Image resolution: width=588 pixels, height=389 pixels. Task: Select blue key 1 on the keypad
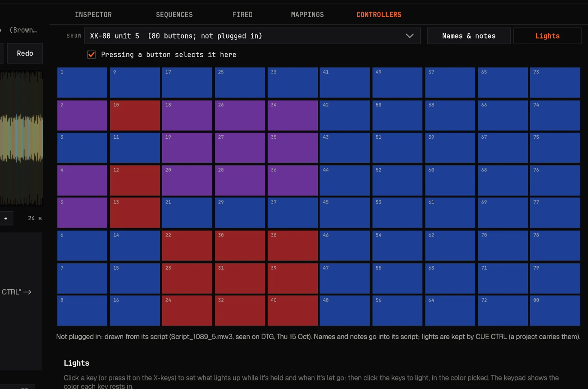[x=82, y=82]
